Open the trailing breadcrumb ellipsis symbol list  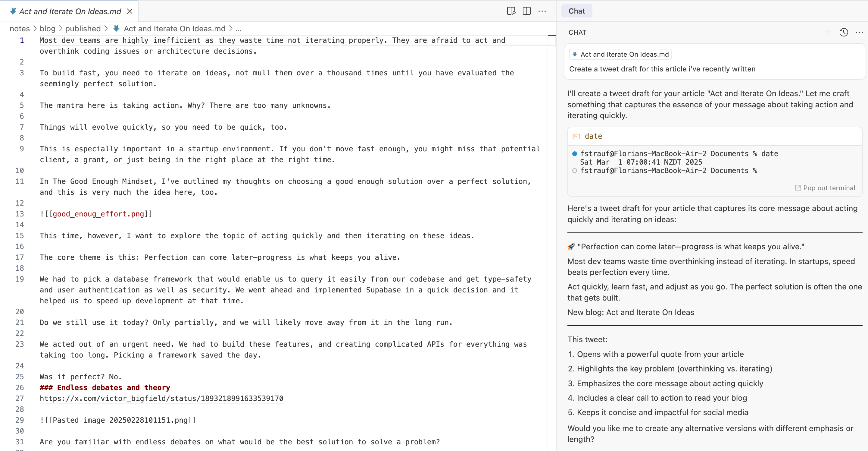238,29
